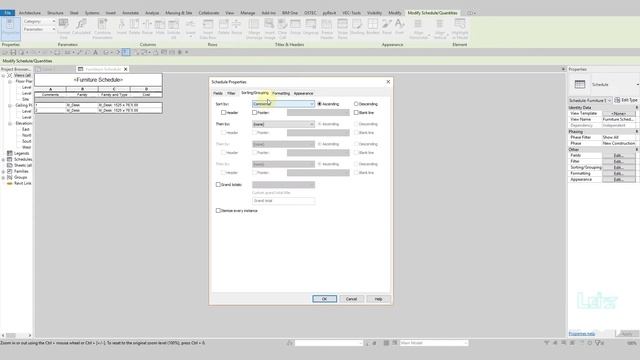Open the Architecture ribbon tab
The height and width of the screenshot is (360, 640).
(x=30, y=13)
